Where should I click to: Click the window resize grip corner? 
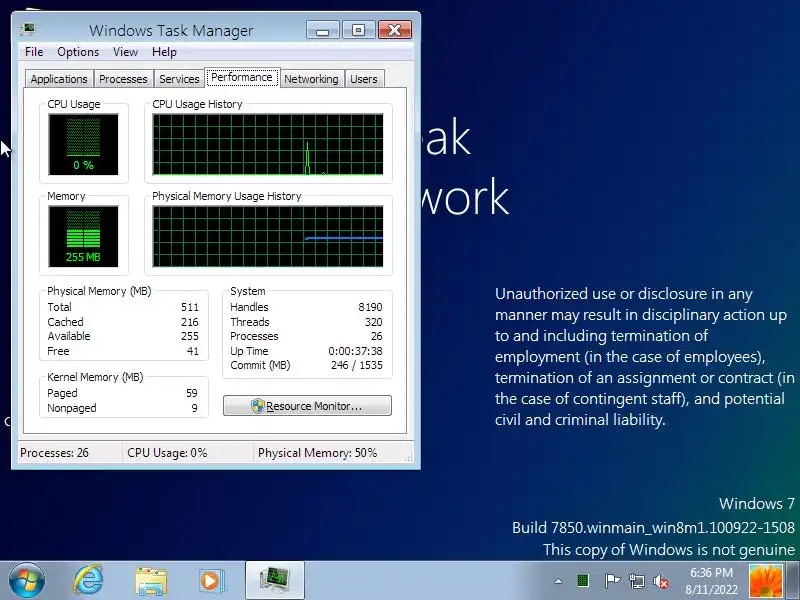point(409,459)
